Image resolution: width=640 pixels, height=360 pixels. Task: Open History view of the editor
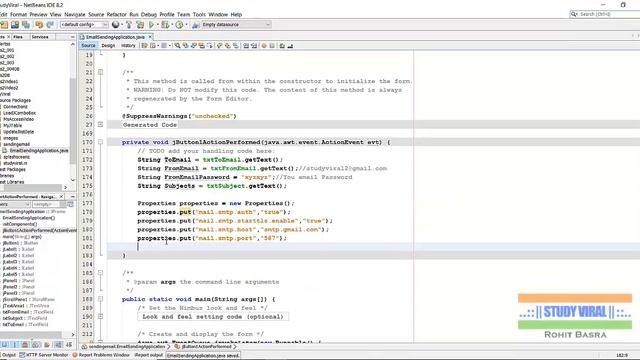click(x=128, y=46)
